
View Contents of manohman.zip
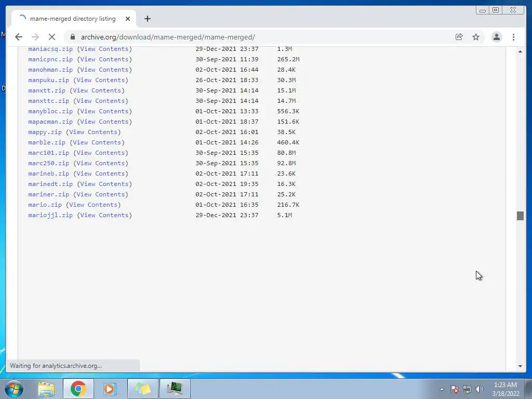104,70
